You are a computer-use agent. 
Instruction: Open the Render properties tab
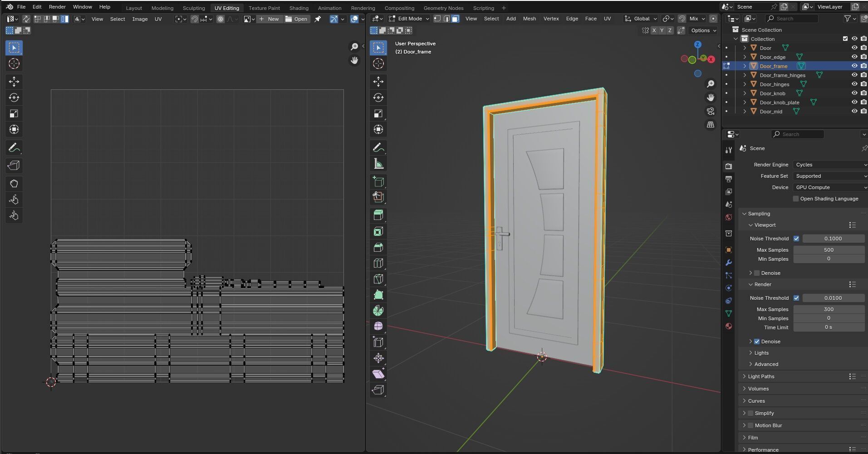tap(729, 166)
